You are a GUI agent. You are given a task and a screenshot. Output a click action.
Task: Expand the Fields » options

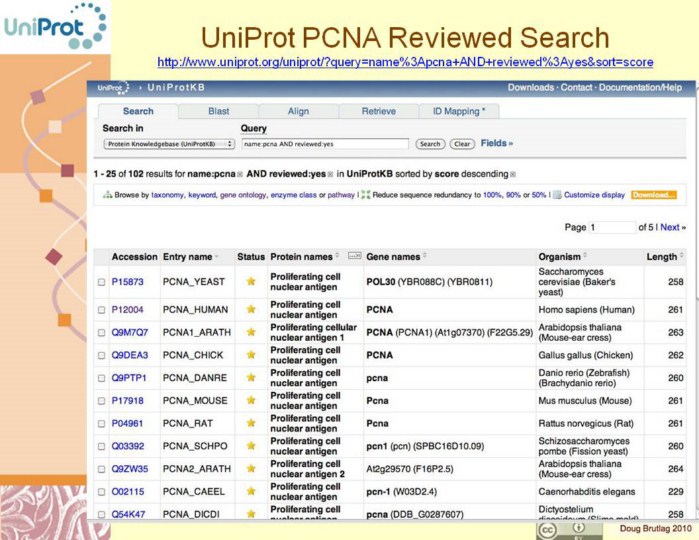(x=496, y=144)
